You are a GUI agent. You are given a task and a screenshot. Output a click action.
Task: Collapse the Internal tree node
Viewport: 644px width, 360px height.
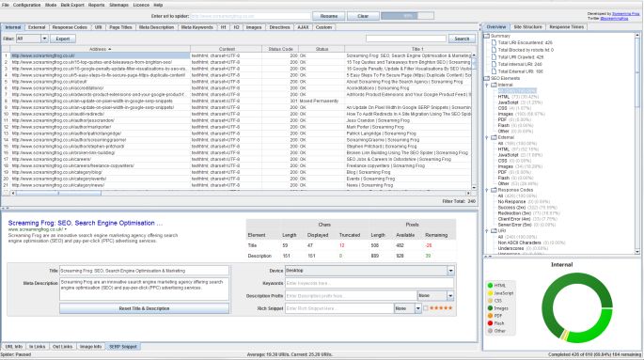[x=487, y=85]
